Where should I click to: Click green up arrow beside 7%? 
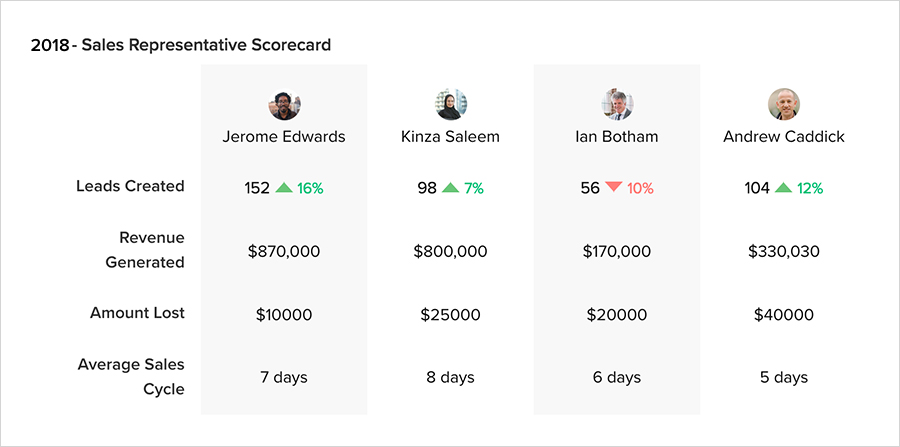tap(451, 187)
